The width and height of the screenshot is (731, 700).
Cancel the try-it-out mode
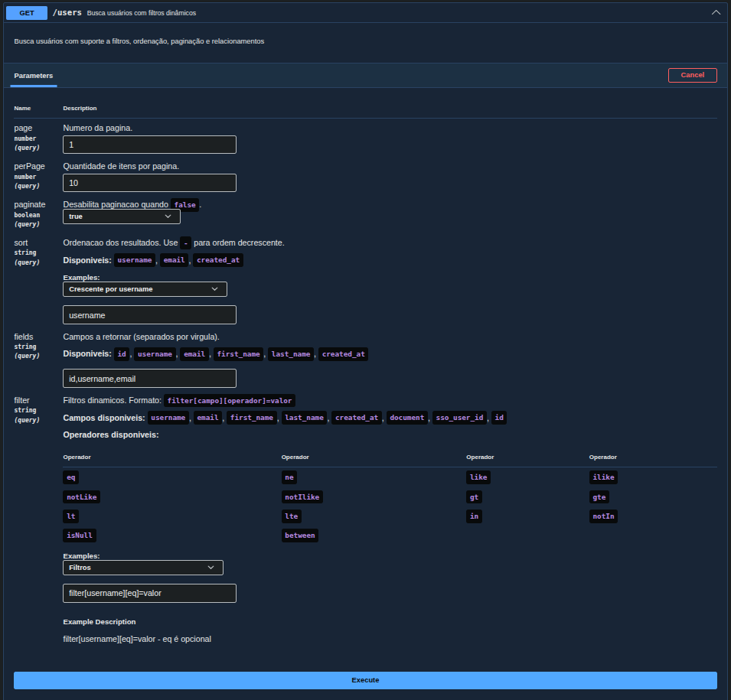692,75
